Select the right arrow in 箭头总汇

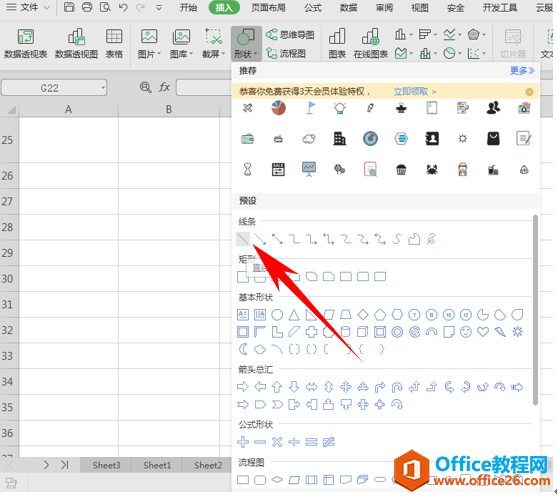click(x=243, y=387)
